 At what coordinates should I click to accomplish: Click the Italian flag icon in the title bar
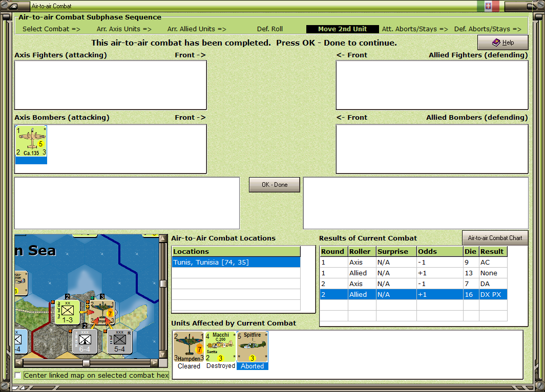(488, 6)
